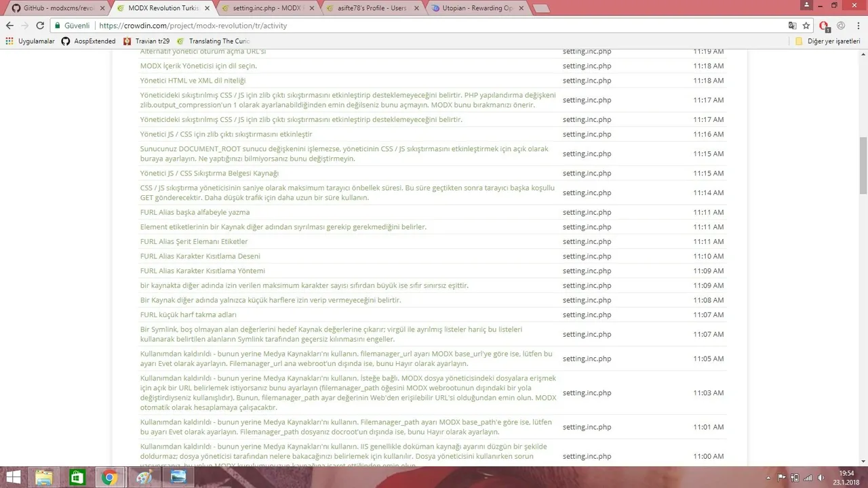Open 'Bir Symlink, boş olmayan alan değerlerini' entry
Screen dimensions: 868x488
pos(331,334)
